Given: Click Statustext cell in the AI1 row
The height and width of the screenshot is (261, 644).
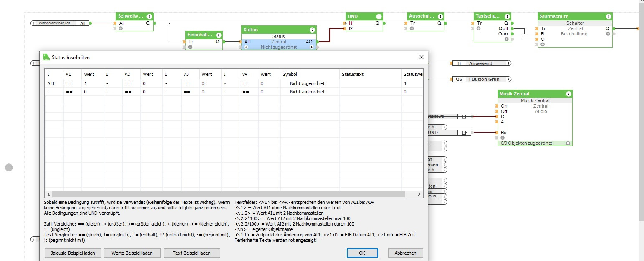Looking at the screenshot, I should coord(369,83).
